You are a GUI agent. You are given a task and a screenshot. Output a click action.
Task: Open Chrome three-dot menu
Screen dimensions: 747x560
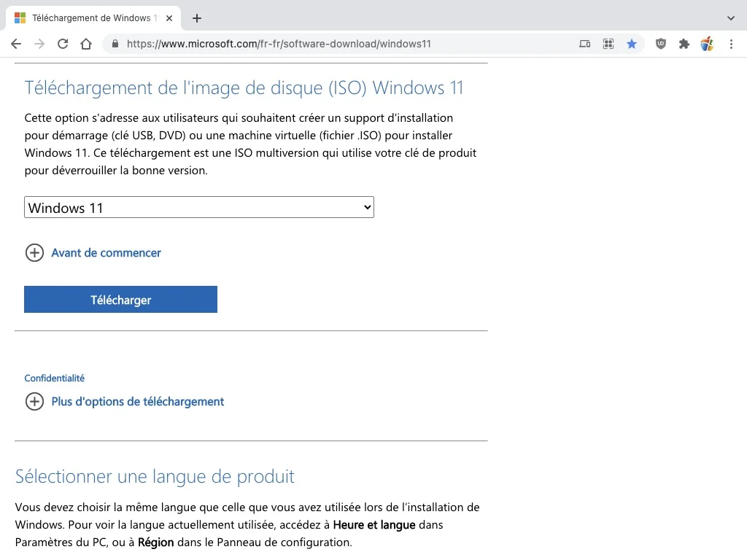[731, 44]
